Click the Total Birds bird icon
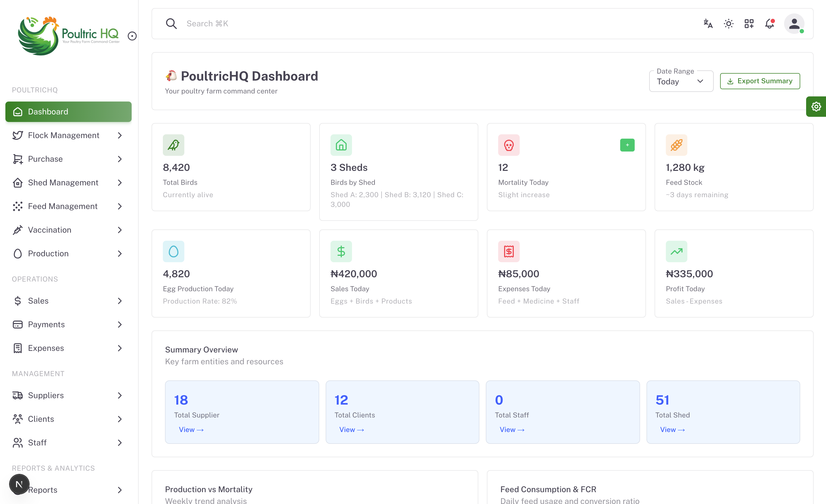This screenshot has width=826, height=504. click(173, 145)
